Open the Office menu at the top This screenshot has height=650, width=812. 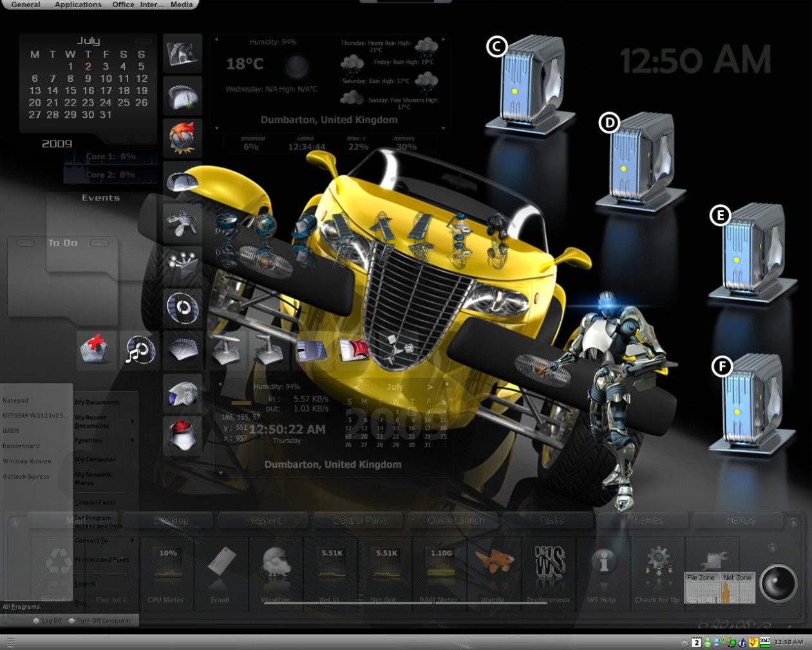point(123,5)
